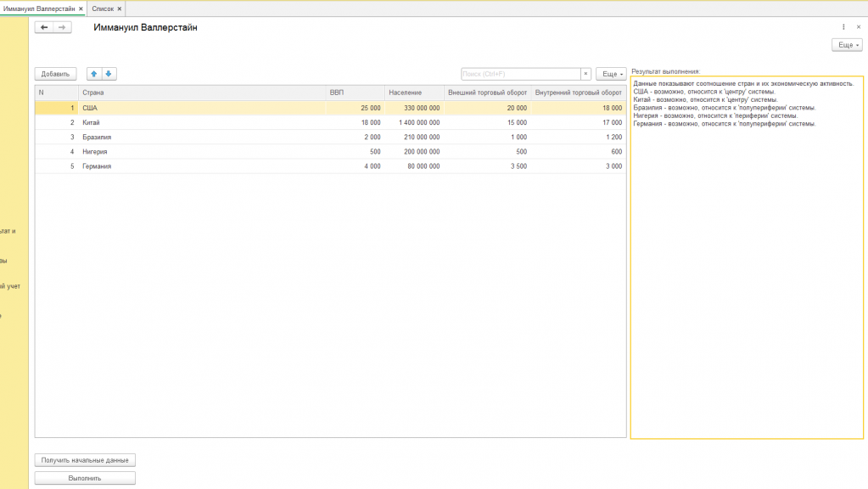Click population 80 000 000 cell
The image size is (868, 489).
pyautogui.click(x=414, y=166)
